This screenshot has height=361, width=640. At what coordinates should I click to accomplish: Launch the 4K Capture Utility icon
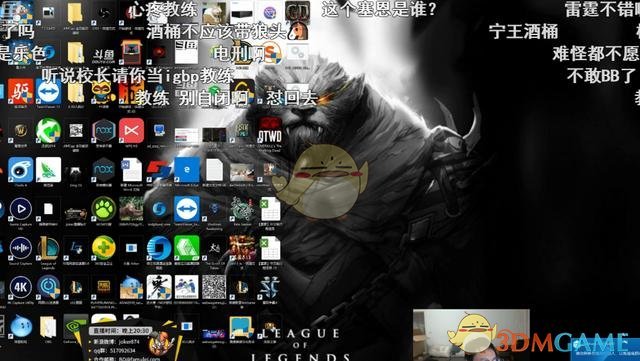click(x=20, y=287)
